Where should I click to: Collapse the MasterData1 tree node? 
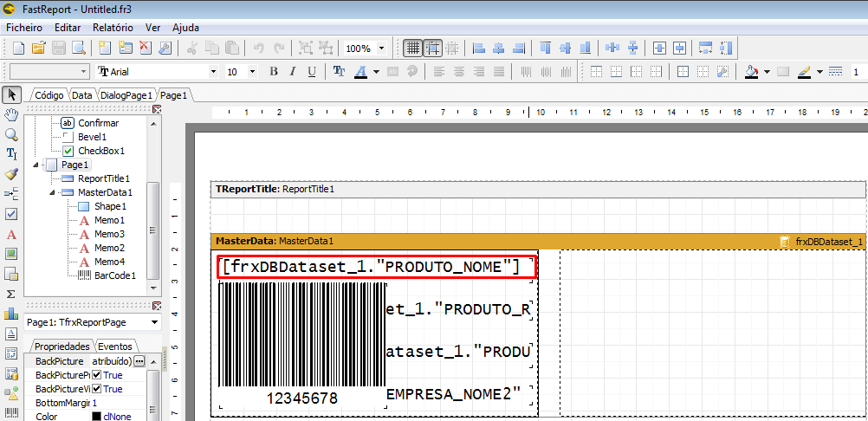point(53,192)
